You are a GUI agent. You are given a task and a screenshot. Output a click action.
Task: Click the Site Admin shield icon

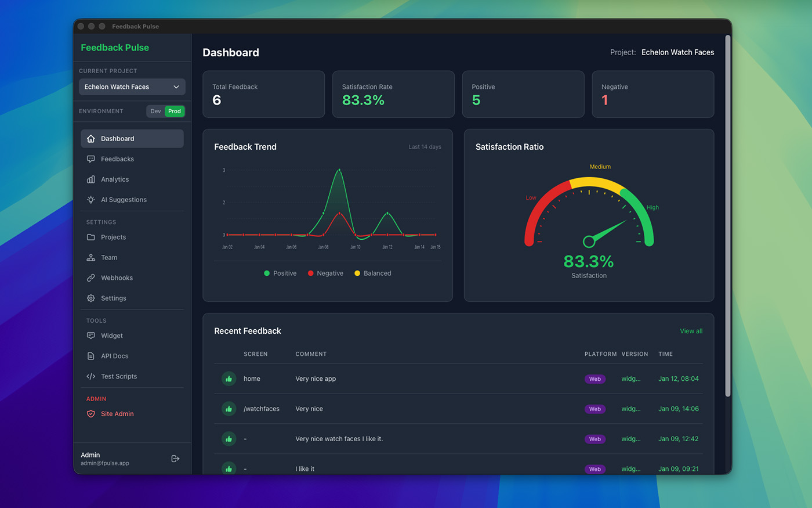[x=90, y=414]
